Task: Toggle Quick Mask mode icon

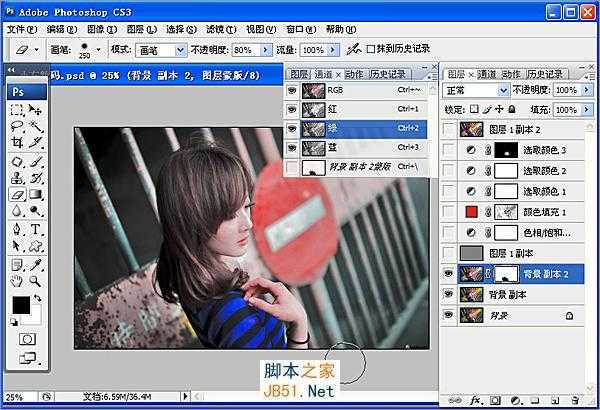Action: tap(27, 339)
